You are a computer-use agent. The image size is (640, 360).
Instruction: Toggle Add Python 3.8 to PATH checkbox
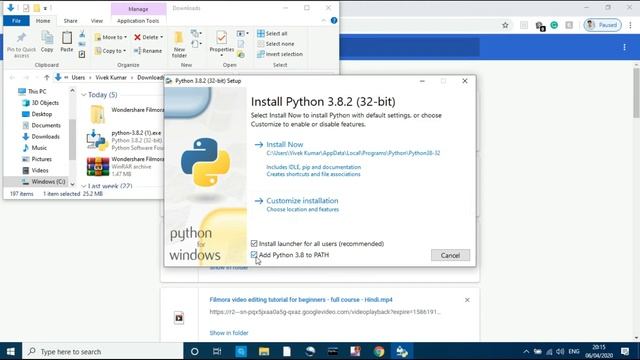click(254, 255)
